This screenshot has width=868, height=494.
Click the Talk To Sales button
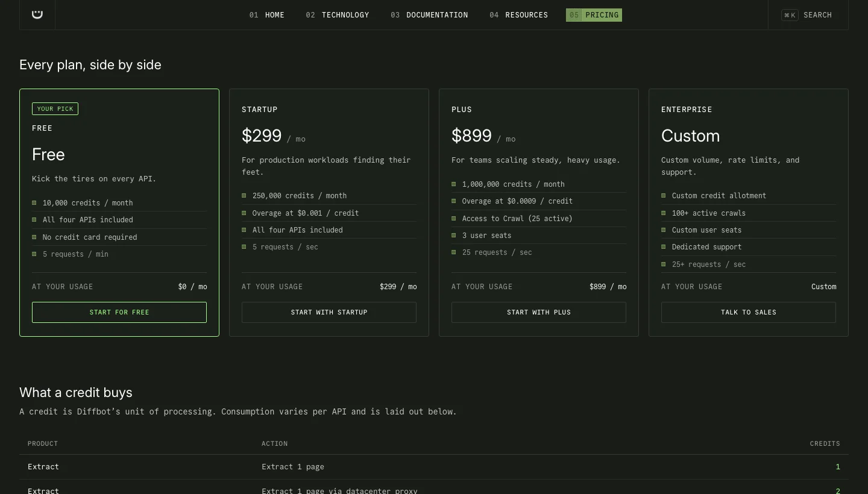(749, 312)
